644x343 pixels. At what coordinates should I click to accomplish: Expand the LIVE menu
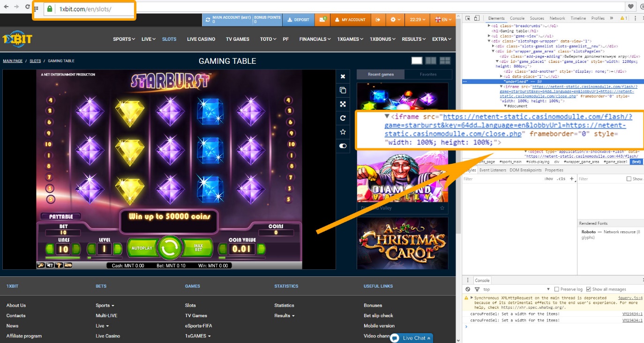coord(149,39)
